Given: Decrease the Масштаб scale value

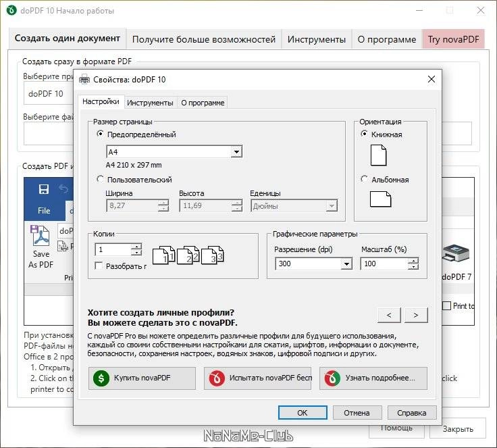Looking at the screenshot, I should pyautogui.click(x=413, y=267).
